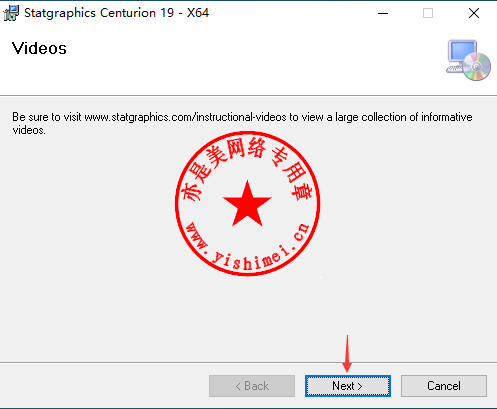Viewport: 497px width, 409px height.
Task: Click the computer monitor in the setup graphic
Action: 462,53
